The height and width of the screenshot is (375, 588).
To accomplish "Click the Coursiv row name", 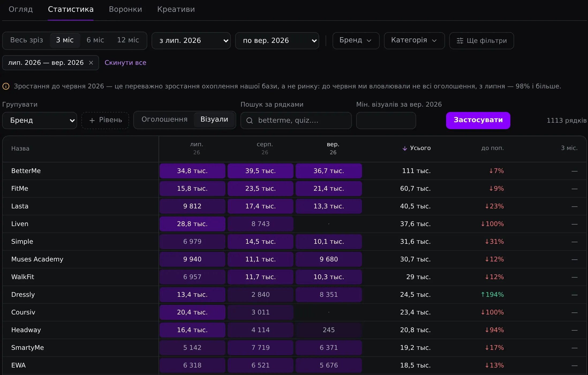I will pos(23,312).
